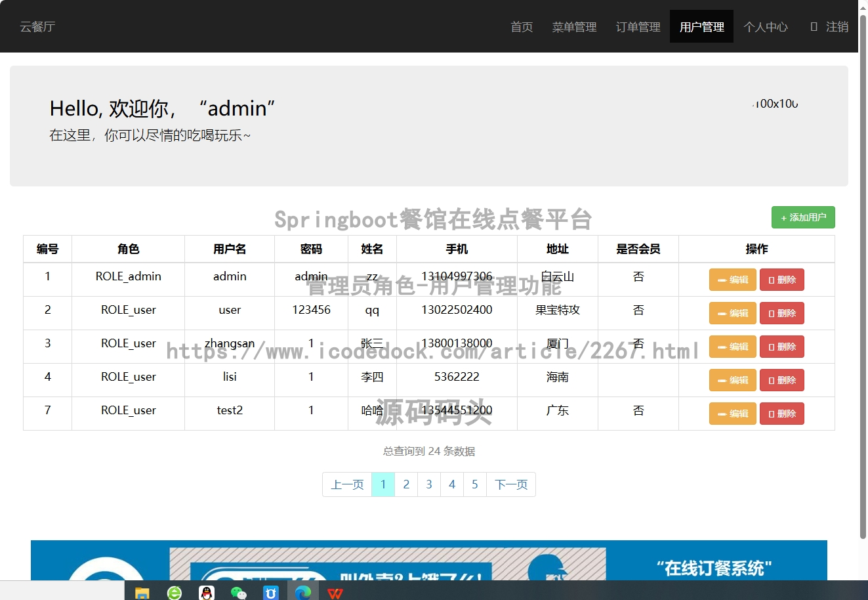Go to pagination page 3
The height and width of the screenshot is (600, 868).
pos(429,484)
